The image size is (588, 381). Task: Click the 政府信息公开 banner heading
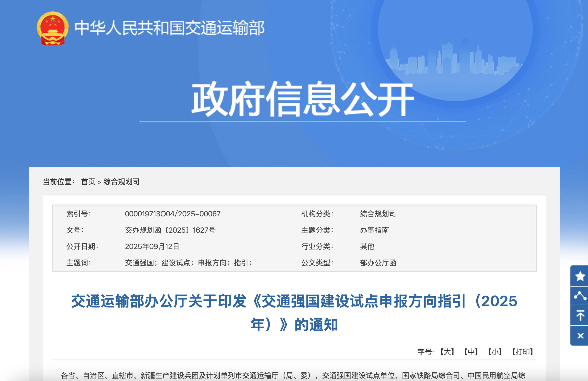(x=302, y=99)
